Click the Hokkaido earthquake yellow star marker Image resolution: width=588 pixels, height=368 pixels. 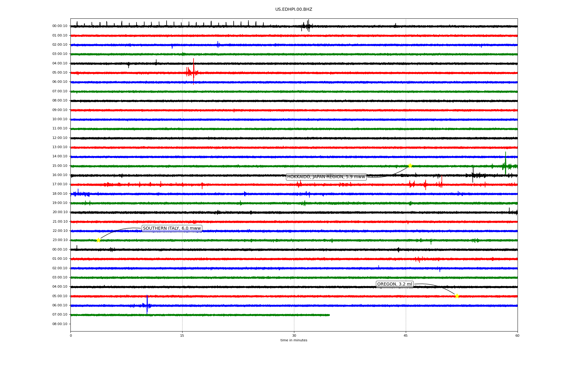point(410,166)
